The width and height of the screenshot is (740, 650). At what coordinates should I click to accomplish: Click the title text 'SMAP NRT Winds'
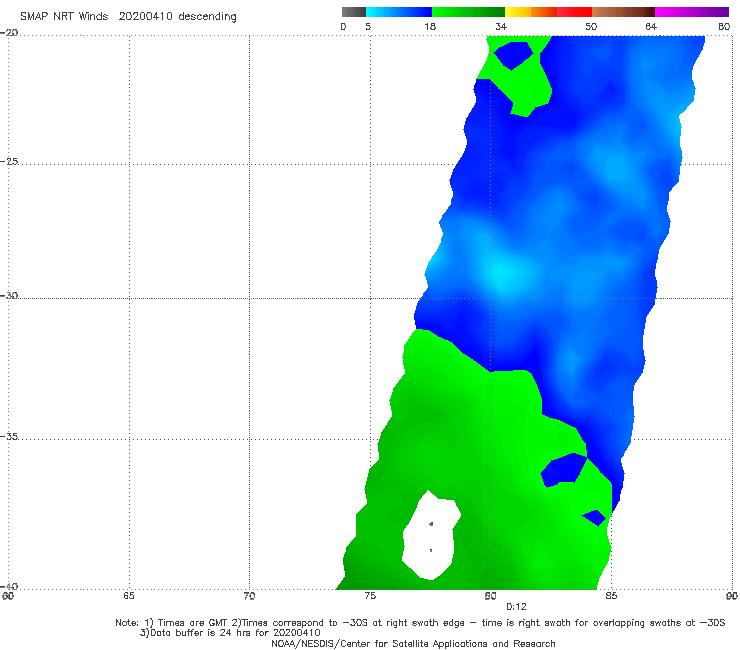click(x=64, y=16)
